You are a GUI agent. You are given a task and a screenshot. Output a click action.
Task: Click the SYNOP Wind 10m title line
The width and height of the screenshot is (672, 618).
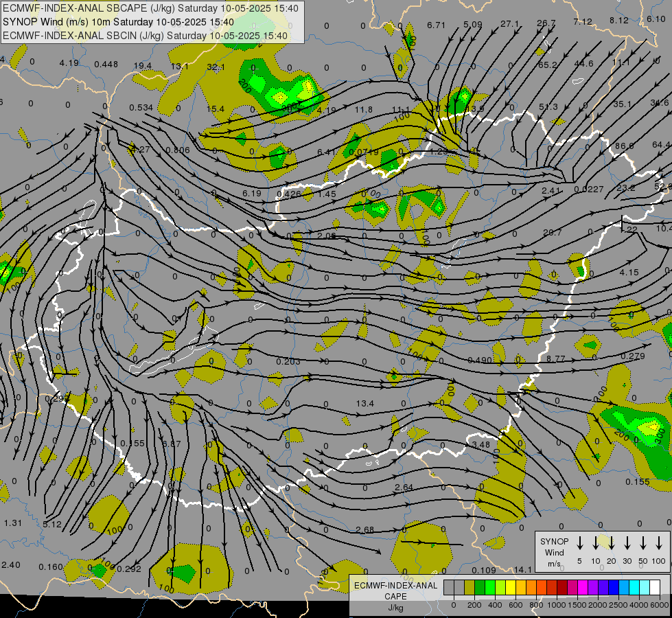pyautogui.click(x=118, y=22)
